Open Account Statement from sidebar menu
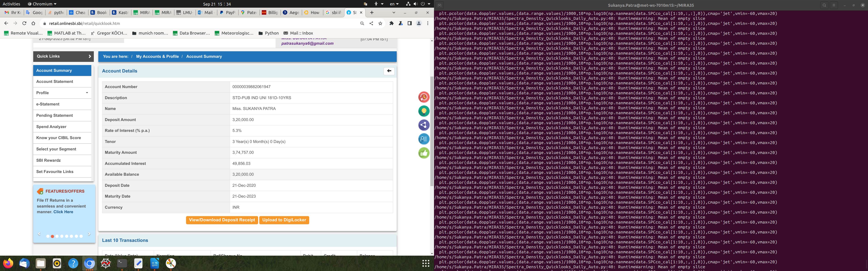Viewport: 868px width, 271px height. pyautogui.click(x=54, y=82)
